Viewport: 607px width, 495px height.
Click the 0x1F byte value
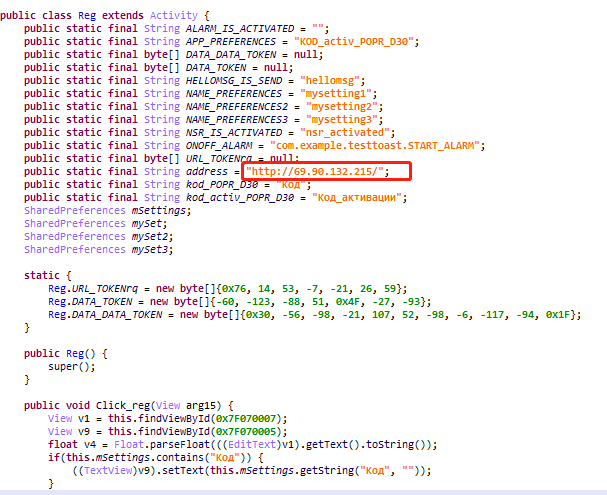(x=558, y=315)
